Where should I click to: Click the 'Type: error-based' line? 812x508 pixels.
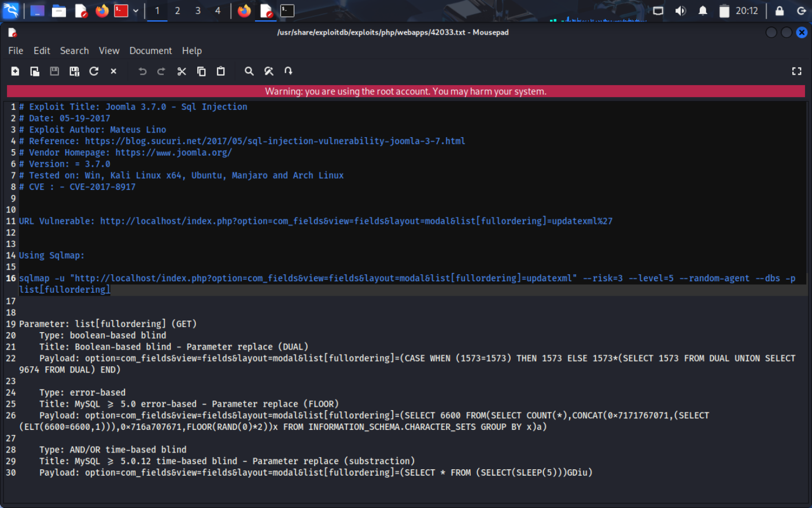[82, 393]
